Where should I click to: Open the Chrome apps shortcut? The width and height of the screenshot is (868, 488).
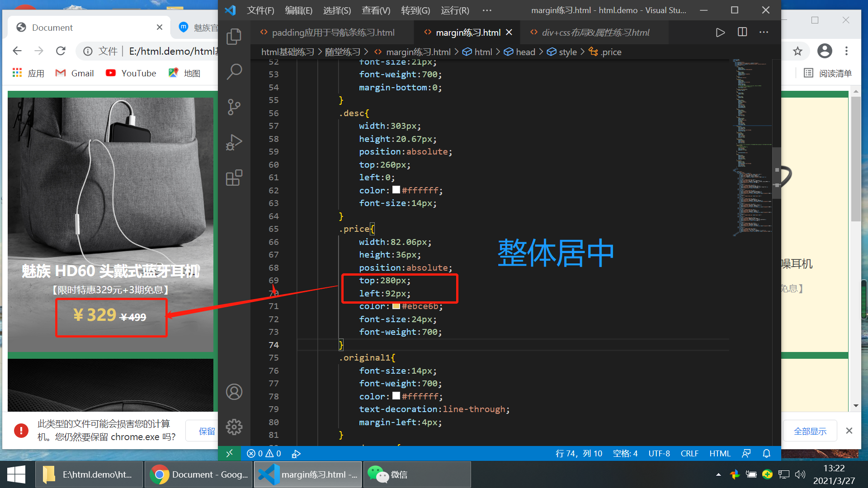28,73
